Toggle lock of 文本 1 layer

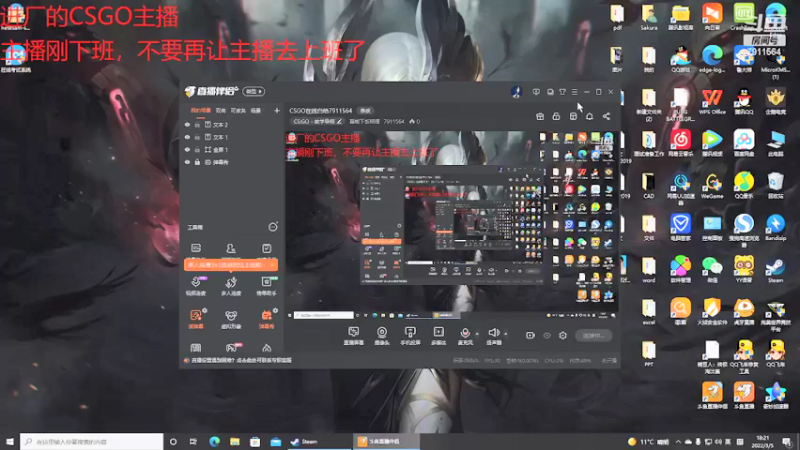[197, 137]
